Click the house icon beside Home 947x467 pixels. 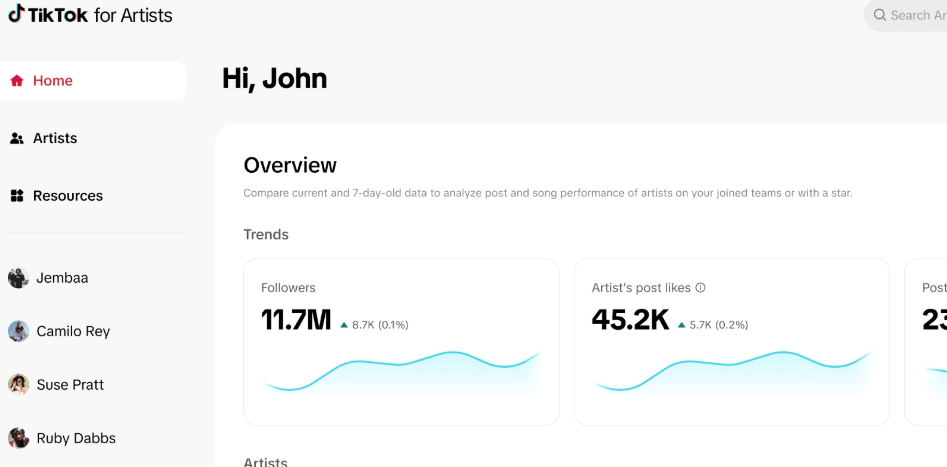click(17, 81)
